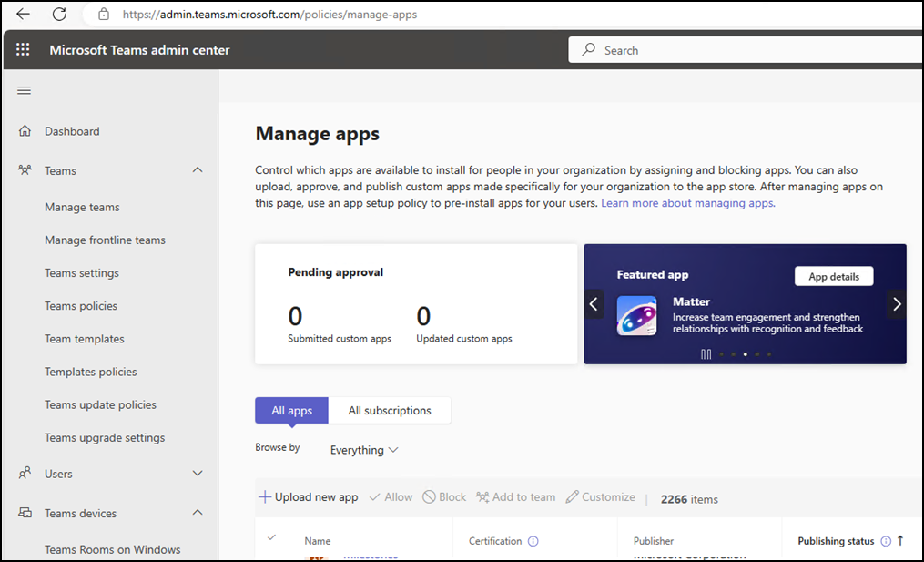The width and height of the screenshot is (924, 562).
Task: Click the Teams devices icon in sidebar
Action: click(x=25, y=513)
